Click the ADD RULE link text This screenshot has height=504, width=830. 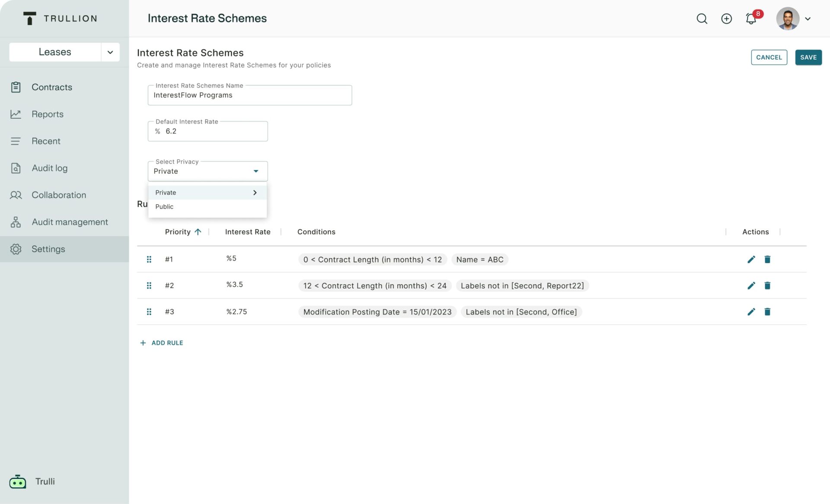tap(167, 343)
